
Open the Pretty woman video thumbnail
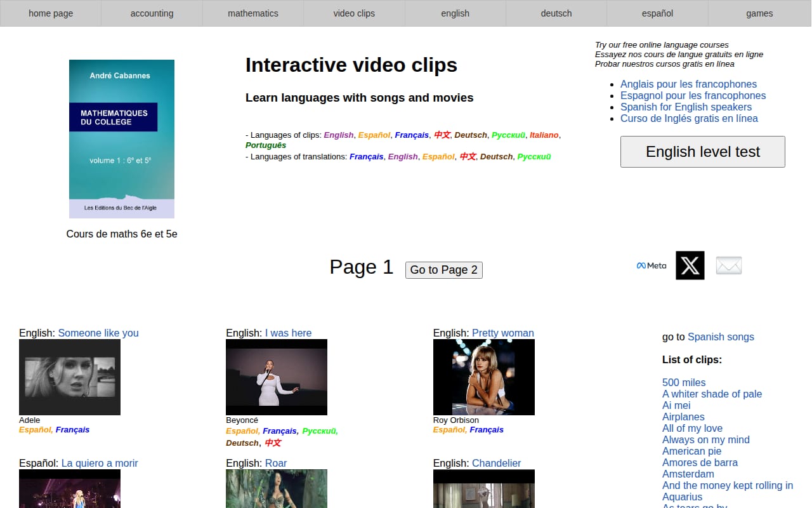484,377
